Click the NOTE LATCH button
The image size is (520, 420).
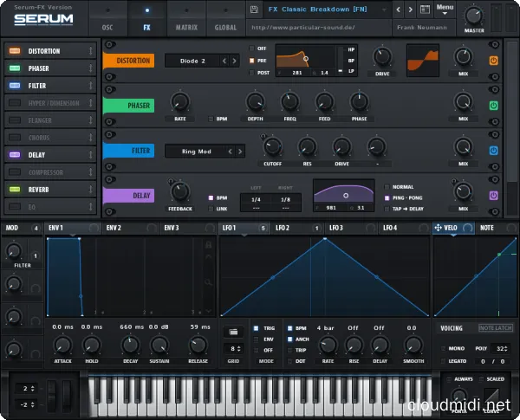click(x=496, y=328)
